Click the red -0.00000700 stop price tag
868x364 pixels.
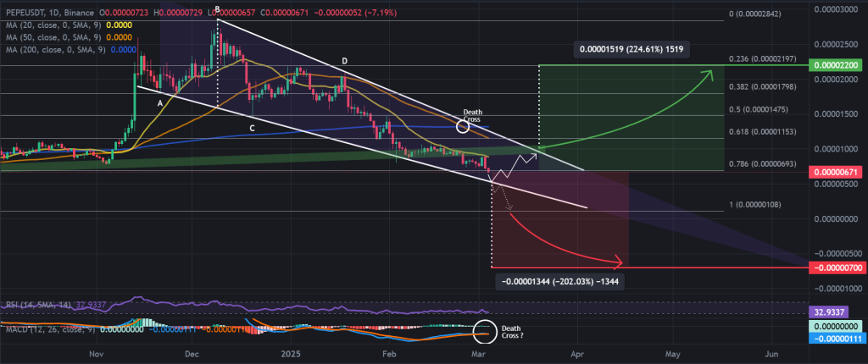click(838, 267)
